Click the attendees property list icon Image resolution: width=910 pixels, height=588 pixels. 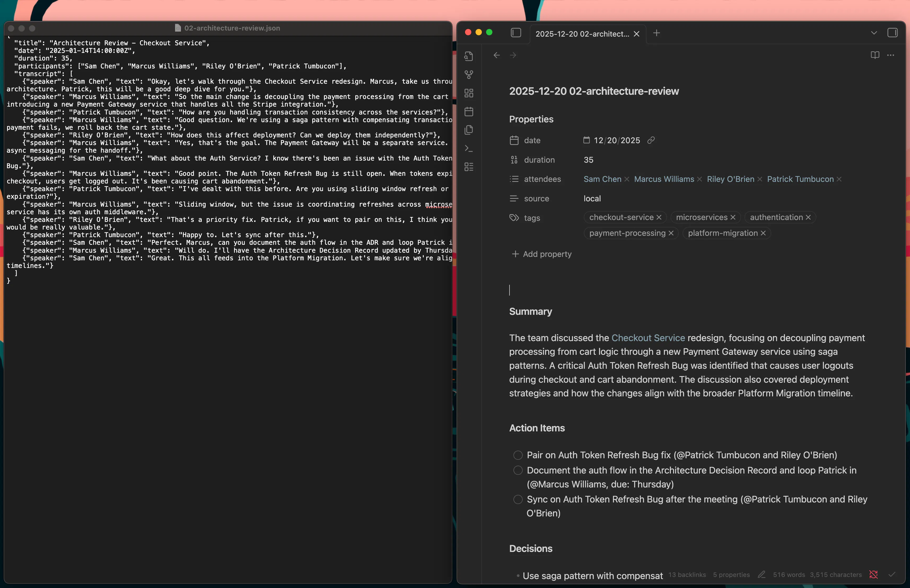coord(514,179)
